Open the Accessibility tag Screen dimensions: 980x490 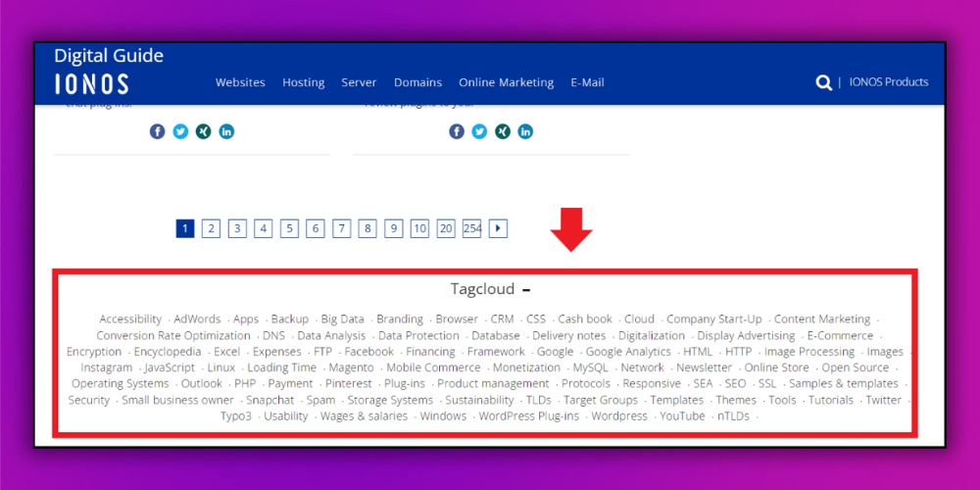130,319
